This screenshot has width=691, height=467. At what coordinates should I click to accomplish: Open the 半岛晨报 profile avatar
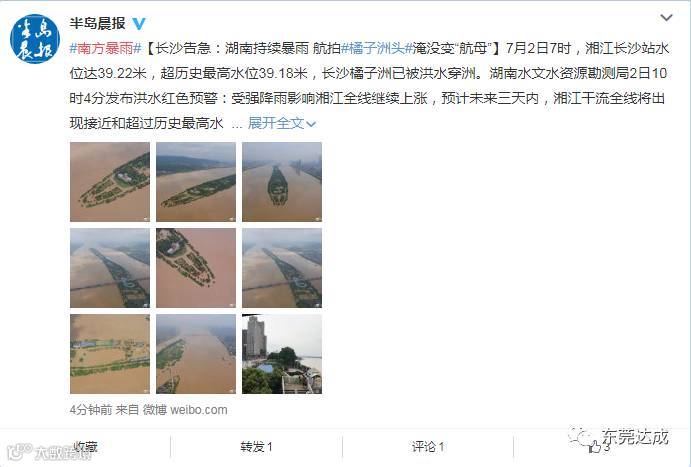point(35,39)
